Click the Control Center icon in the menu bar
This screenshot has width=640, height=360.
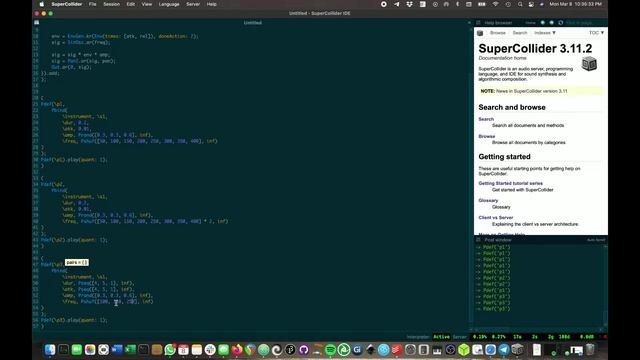point(531,4)
